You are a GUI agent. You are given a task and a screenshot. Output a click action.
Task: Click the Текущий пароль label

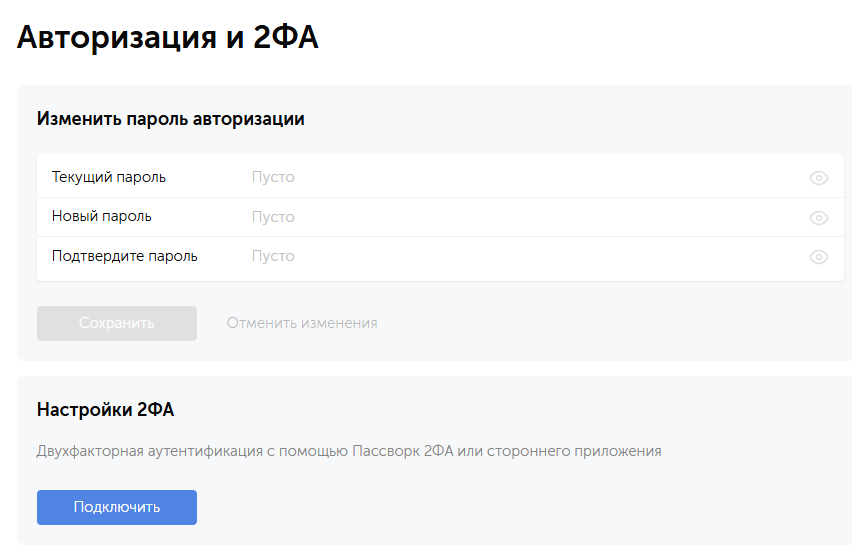coord(109,177)
